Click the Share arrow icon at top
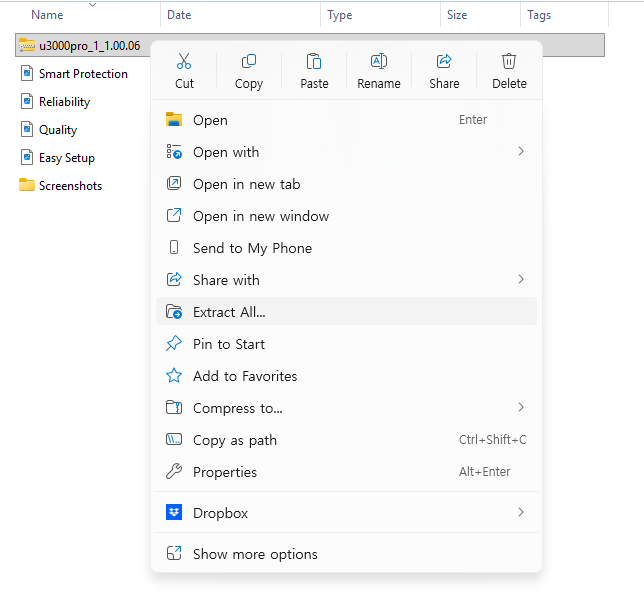The height and width of the screenshot is (596, 644). (x=444, y=61)
